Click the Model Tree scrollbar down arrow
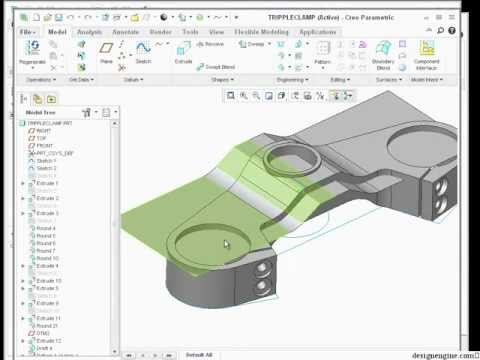The height and width of the screenshot is (360, 480). pyautogui.click(x=115, y=351)
